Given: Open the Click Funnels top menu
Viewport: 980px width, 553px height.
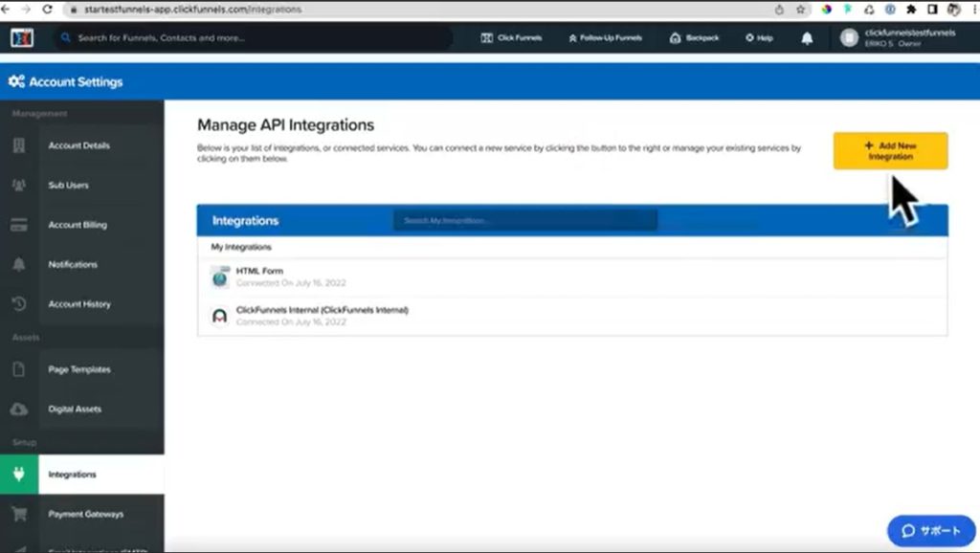Looking at the screenshot, I should pos(512,38).
